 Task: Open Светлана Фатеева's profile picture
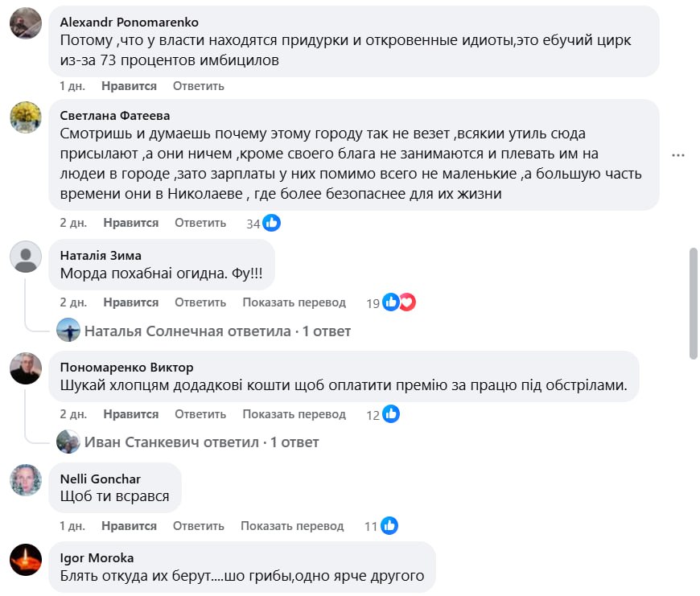pyautogui.click(x=25, y=117)
